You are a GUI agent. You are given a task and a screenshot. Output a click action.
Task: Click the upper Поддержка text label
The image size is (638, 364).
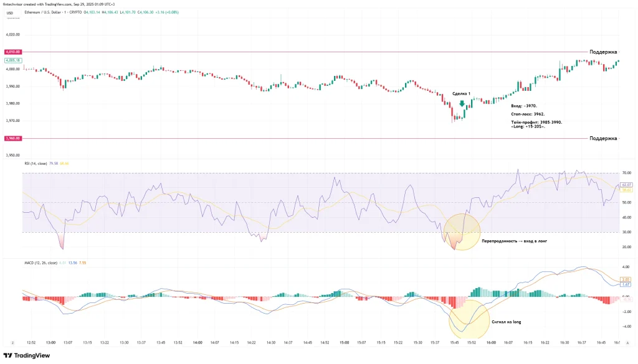click(602, 52)
